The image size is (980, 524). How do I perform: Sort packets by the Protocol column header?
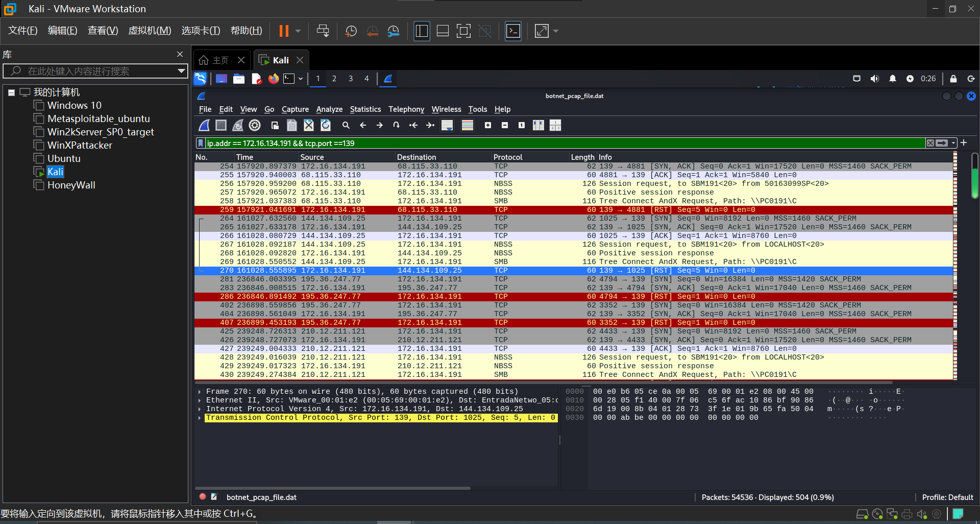[530, 157]
